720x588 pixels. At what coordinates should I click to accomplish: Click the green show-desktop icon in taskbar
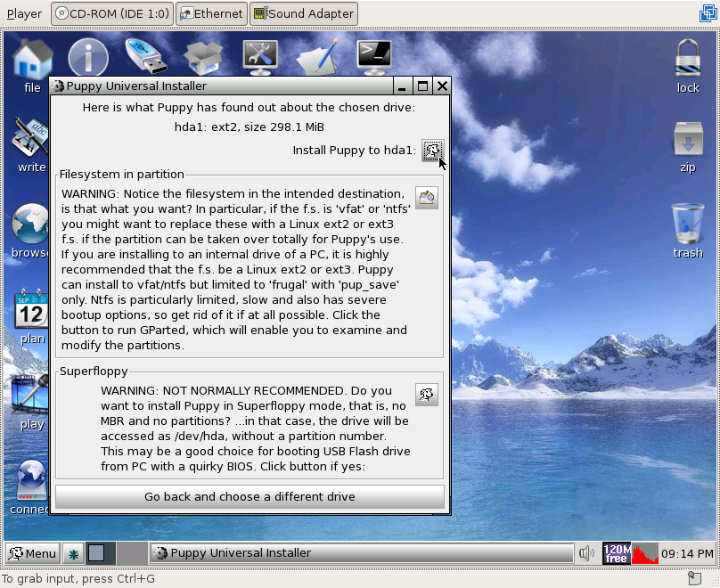coord(73,554)
